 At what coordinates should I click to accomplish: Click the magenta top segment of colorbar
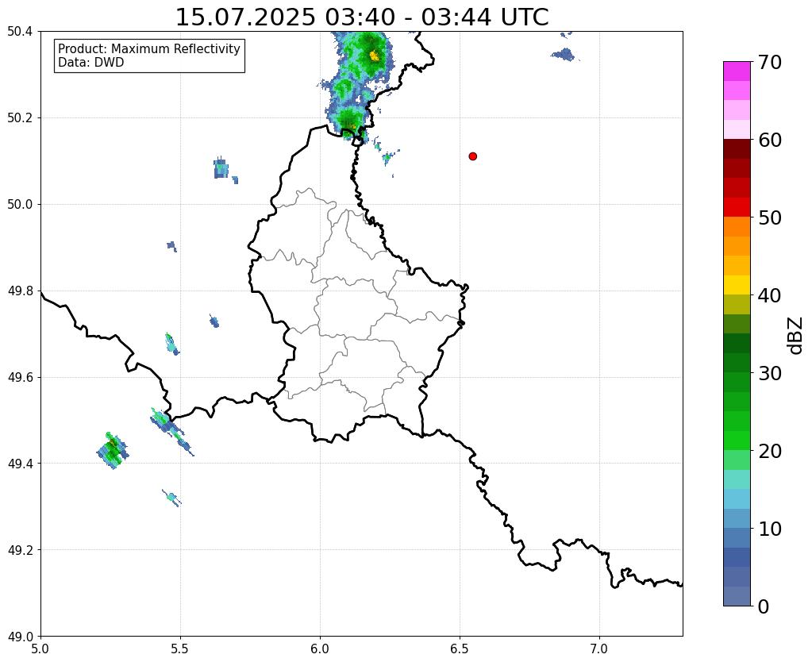tap(737, 71)
